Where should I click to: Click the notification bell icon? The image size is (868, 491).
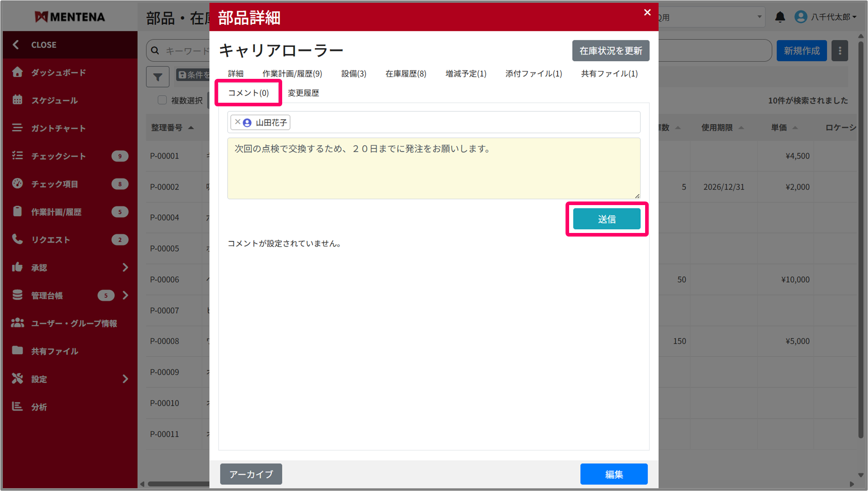click(780, 17)
